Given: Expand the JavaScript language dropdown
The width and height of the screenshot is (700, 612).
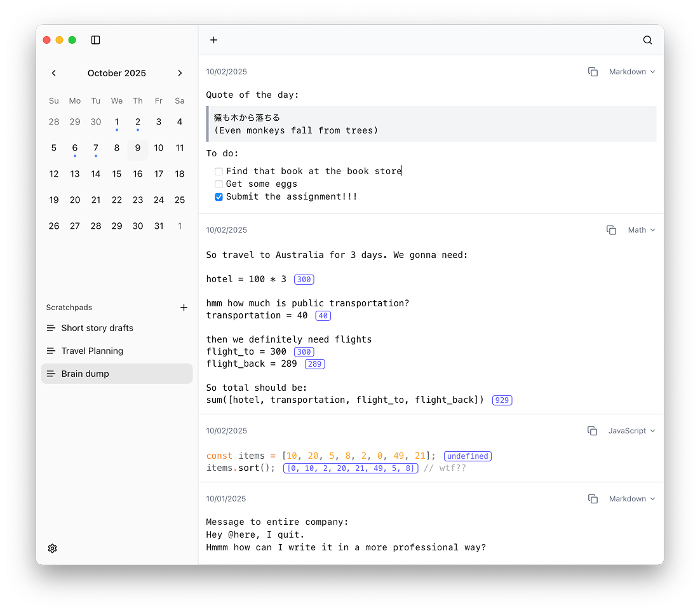Looking at the screenshot, I should (x=631, y=431).
